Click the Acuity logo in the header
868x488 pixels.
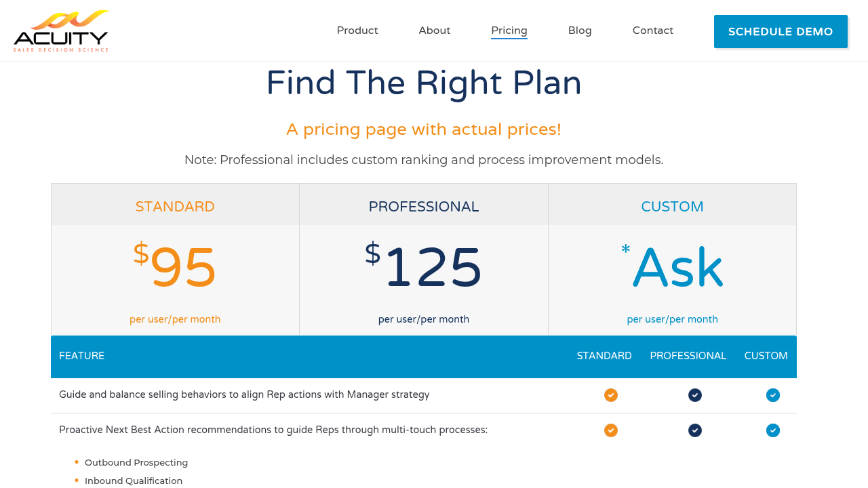61,31
